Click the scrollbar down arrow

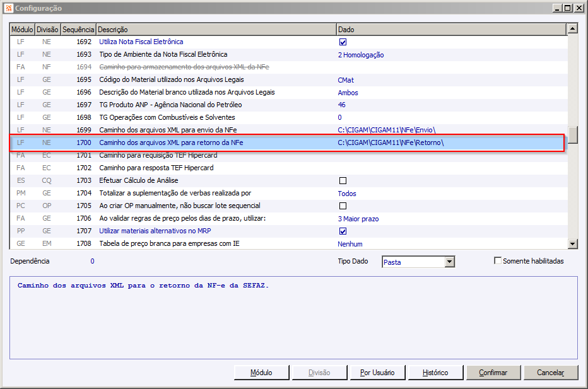[x=572, y=244]
